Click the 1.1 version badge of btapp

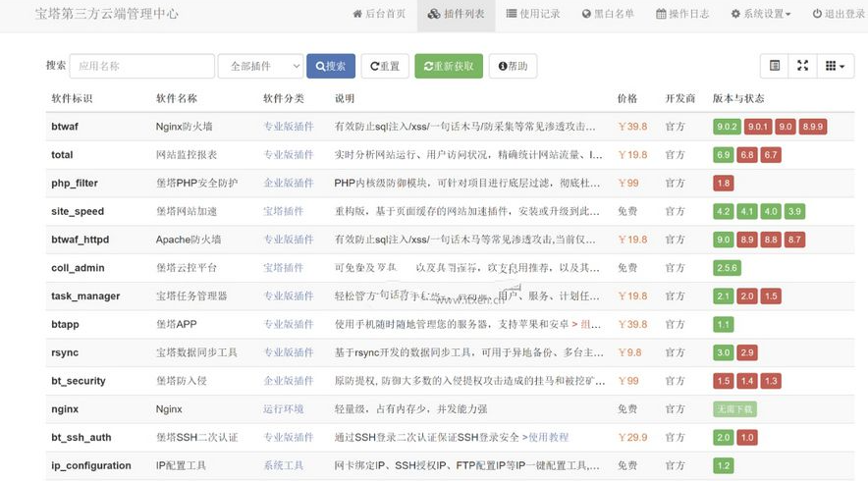(x=724, y=324)
